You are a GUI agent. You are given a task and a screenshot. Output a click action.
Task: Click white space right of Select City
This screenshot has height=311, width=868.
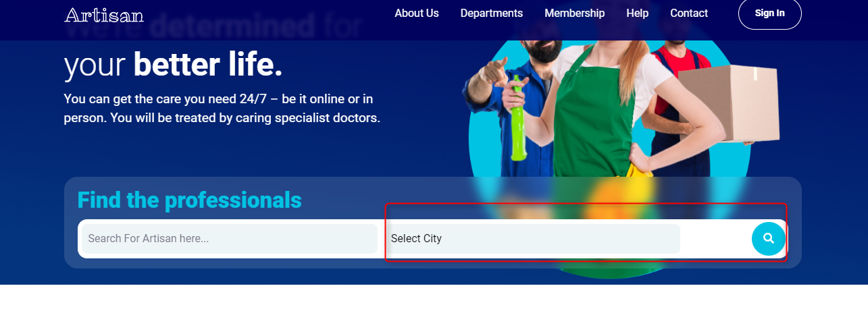pyautogui.click(x=715, y=239)
